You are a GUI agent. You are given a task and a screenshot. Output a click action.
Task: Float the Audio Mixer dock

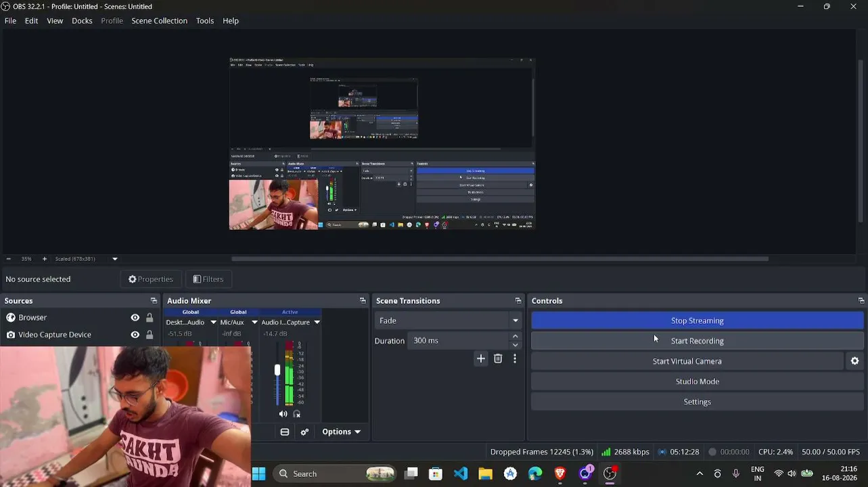coord(363,301)
